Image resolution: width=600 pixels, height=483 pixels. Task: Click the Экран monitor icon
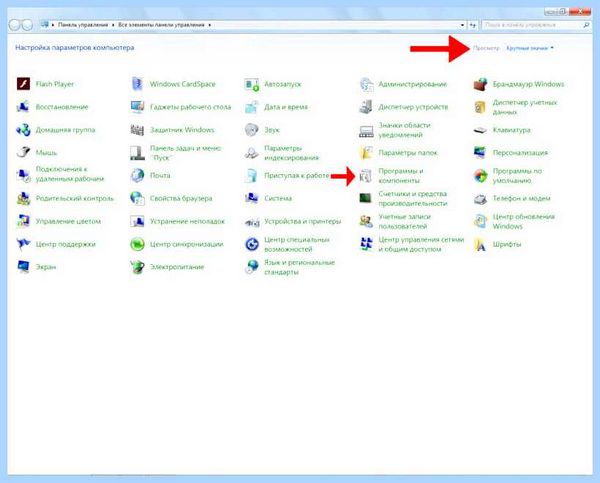(23, 267)
